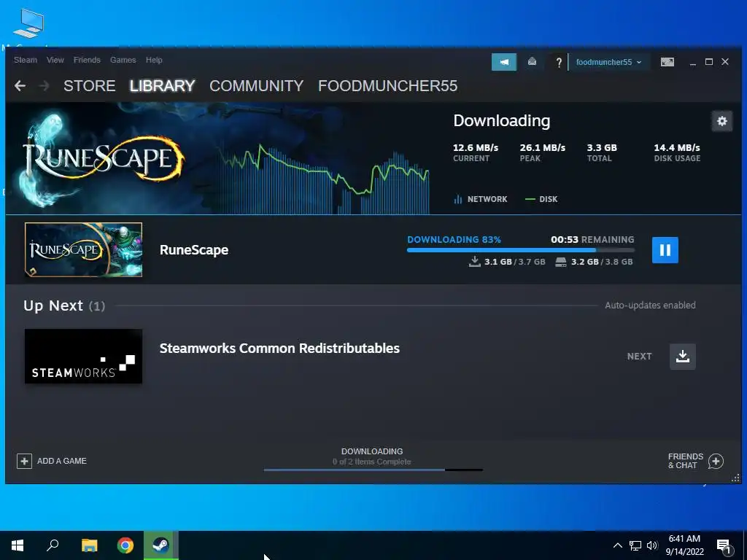
Task: Click the question mark help icon
Action: [559, 62]
